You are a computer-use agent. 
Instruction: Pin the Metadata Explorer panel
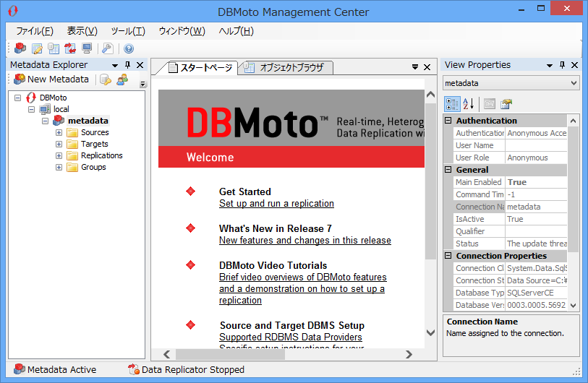[x=127, y=65]
